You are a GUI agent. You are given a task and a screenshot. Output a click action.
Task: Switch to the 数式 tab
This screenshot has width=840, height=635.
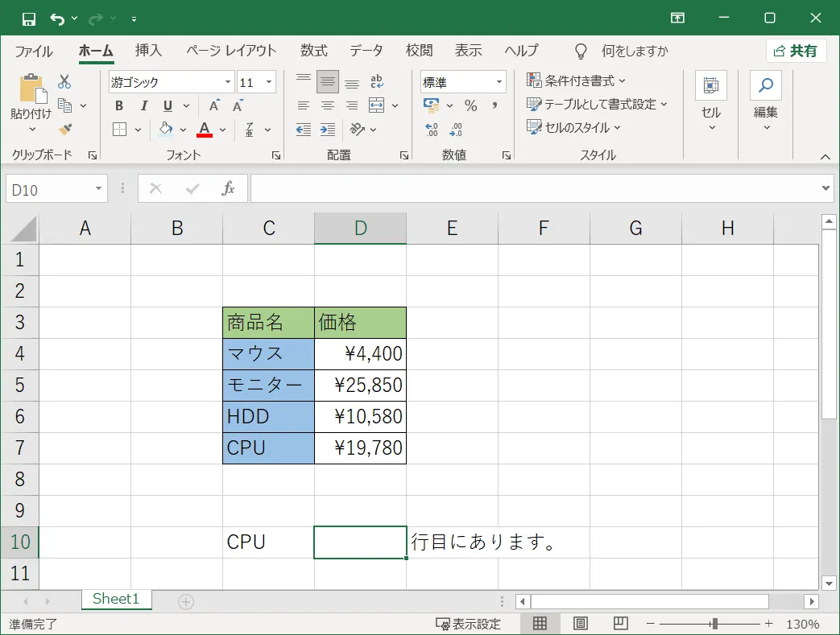click(313, 51)
